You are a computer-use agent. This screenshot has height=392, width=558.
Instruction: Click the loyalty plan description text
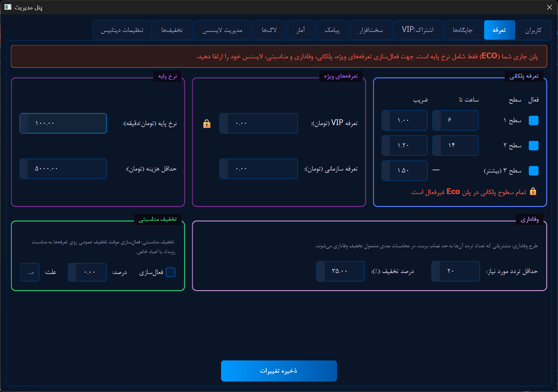tap(426, 246)
